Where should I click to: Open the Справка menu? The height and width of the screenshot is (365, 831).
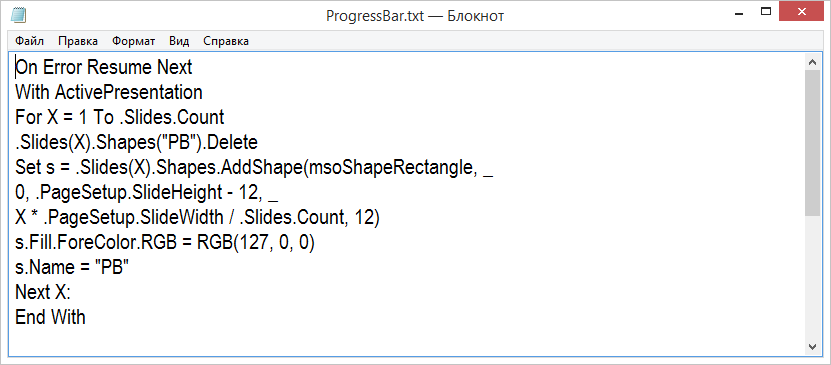(226, 41)
